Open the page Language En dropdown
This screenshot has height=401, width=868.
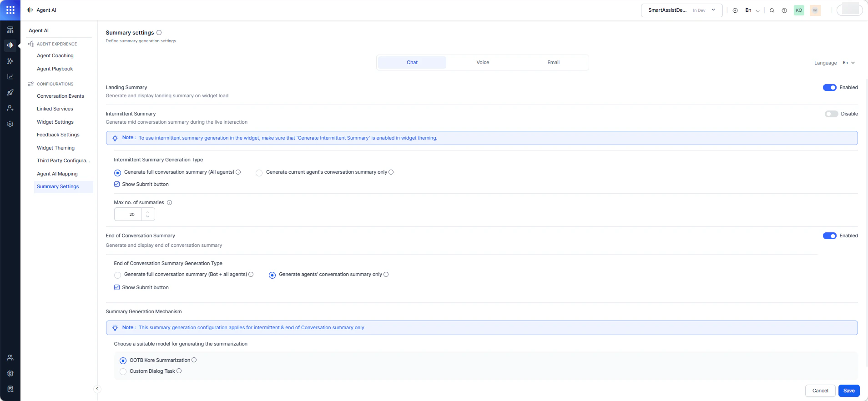tap(849, 63)
